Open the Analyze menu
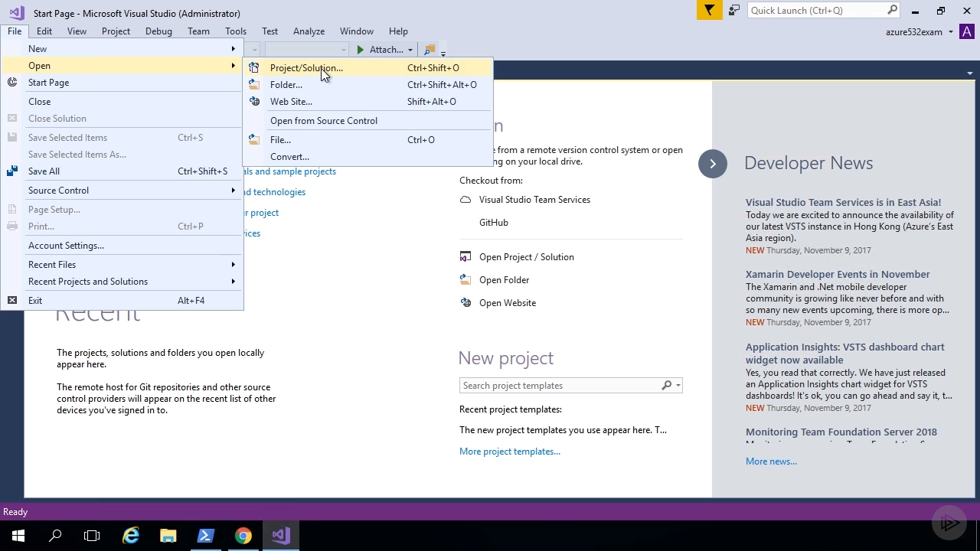The height and width of the screenshot is (551, 980). coord(309,31)
